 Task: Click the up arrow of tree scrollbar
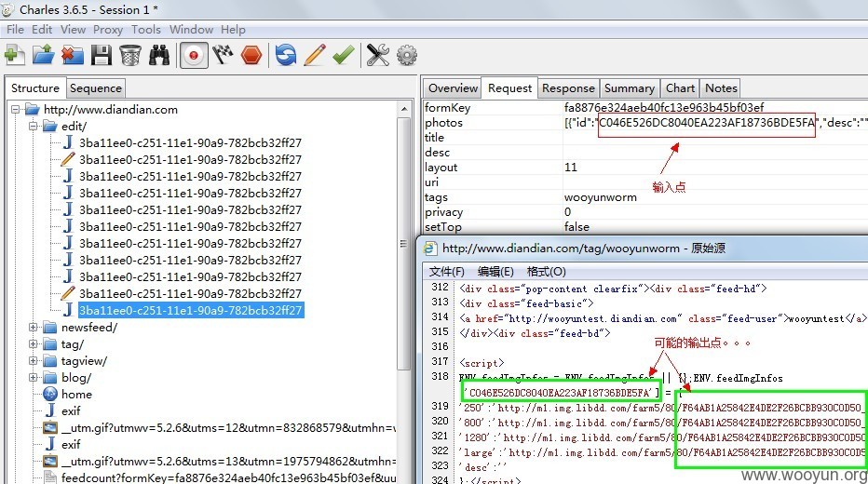coord(404,109)
